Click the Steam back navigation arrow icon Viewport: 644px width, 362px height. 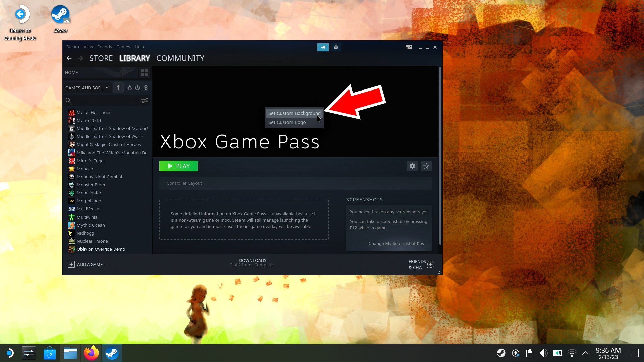point(69,58)
